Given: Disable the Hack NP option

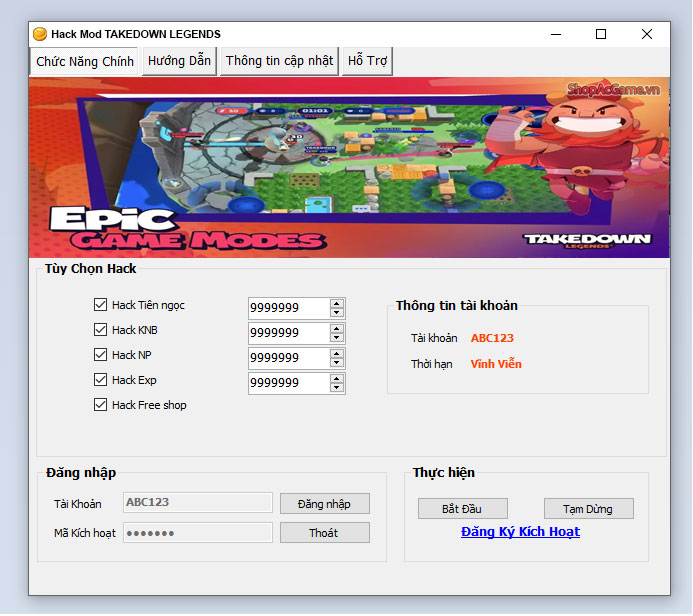Looking at the screenshot, I should pyautogui.click(x=100, y=354).
